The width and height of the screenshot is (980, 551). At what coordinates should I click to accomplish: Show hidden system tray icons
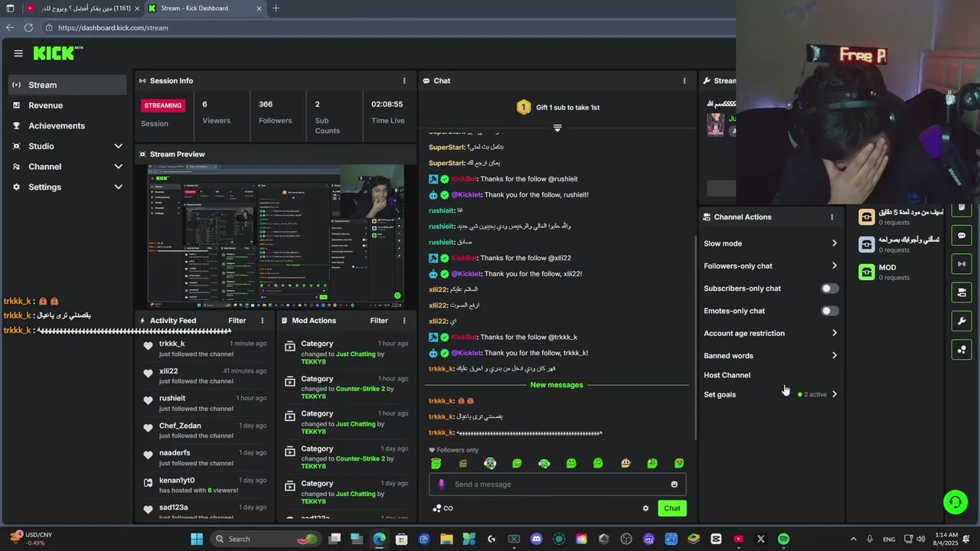tap(854, 539)
